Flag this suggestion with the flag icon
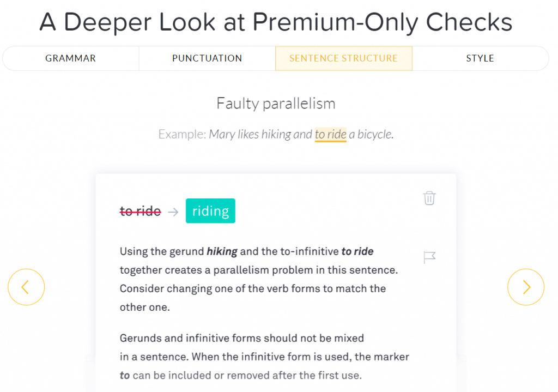The height and width of the screenshot is (392, 558). click(x=429, y=257)
